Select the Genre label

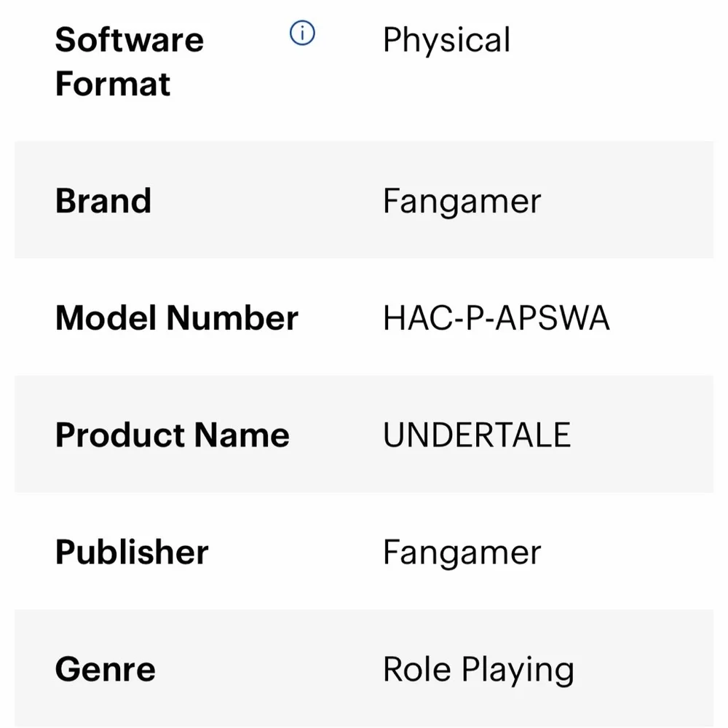pos(106,670)
